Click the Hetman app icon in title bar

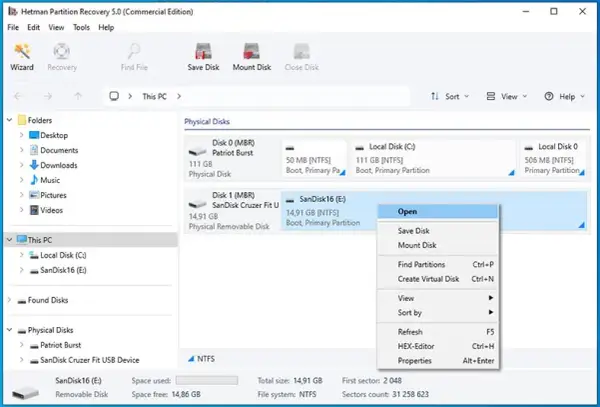[x=13, y=11]
